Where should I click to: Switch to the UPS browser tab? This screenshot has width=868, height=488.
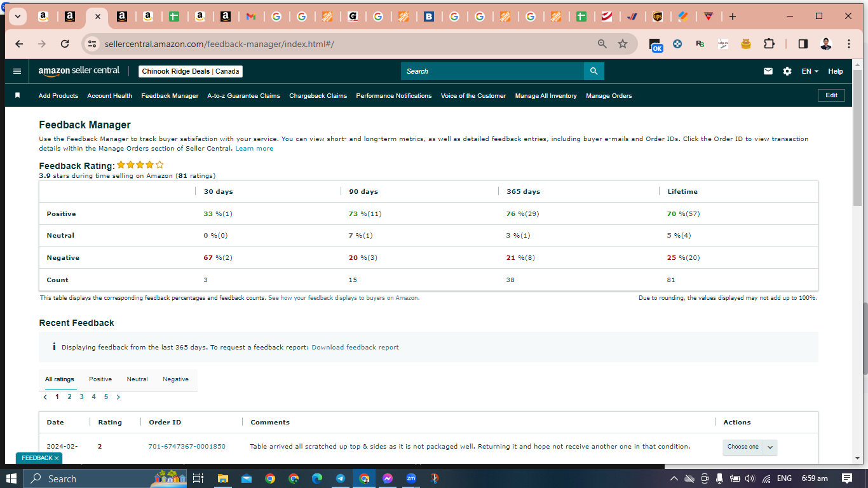658,17
